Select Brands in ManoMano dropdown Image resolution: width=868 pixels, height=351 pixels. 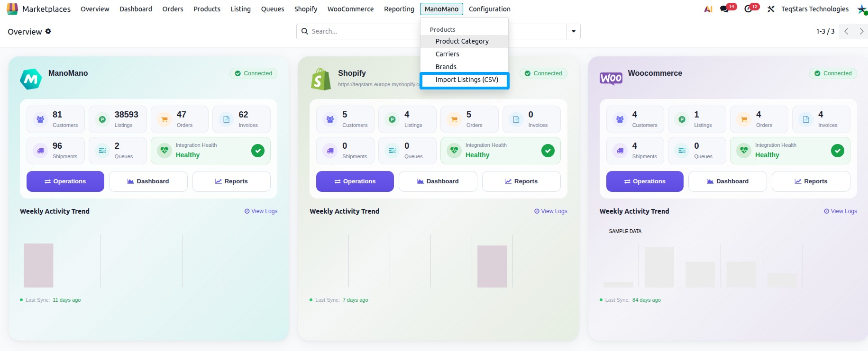[x=464, y=67]
